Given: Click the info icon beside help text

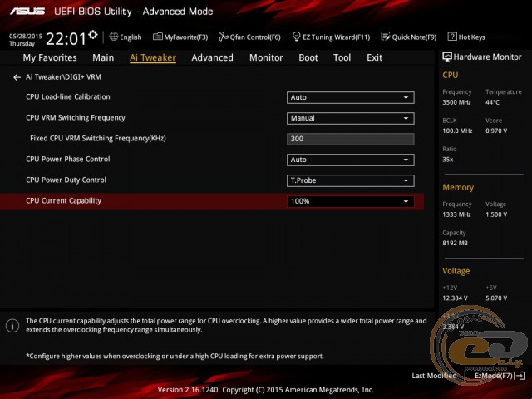Looking at the screenshot, I should [12, 326].
